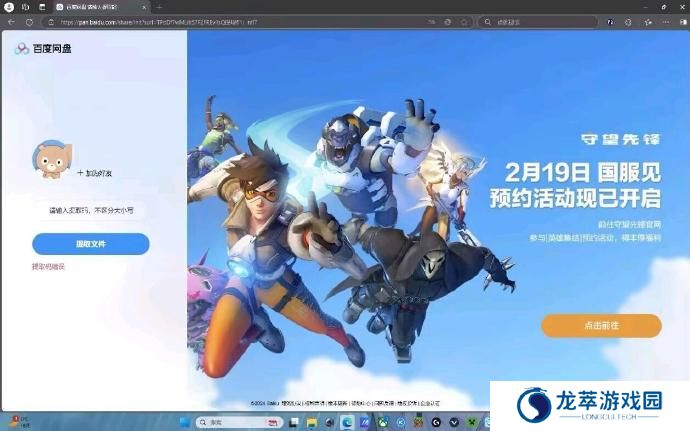
Task: Click the 百度网盘 logo
Action: pyautogui.click(x=43, y=49)
